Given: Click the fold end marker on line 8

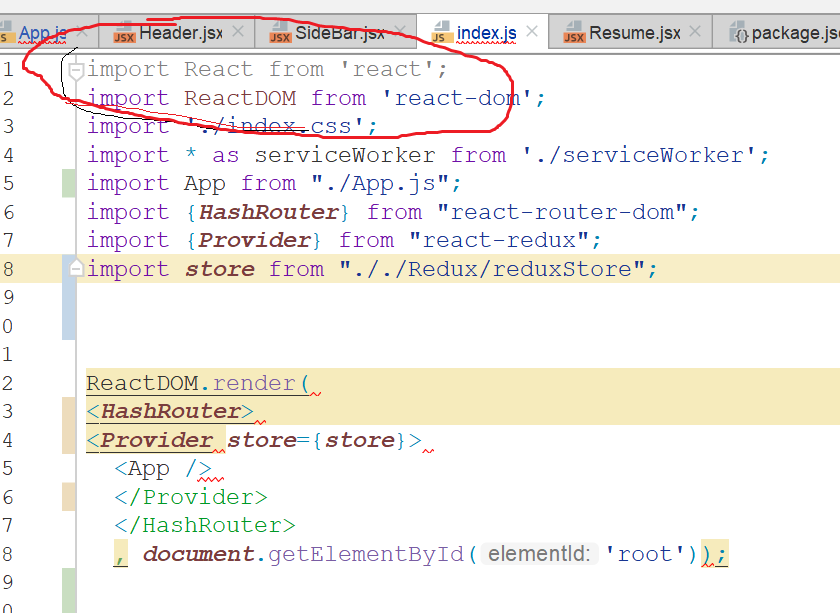Looking at the screenshot, I should [x=77, y=268].
